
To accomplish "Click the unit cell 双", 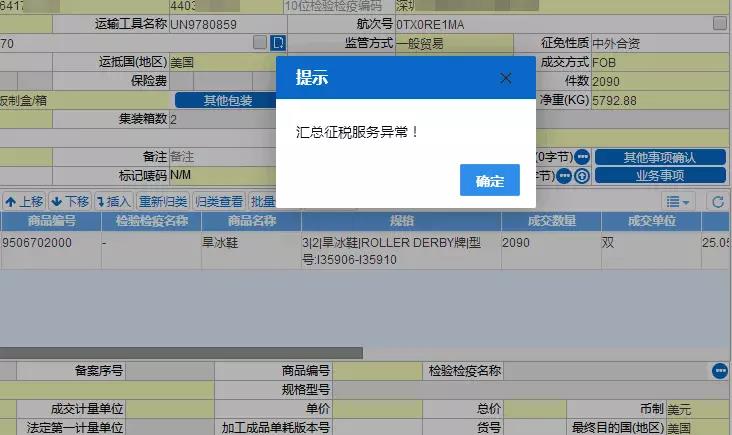I will click(651, 251).
